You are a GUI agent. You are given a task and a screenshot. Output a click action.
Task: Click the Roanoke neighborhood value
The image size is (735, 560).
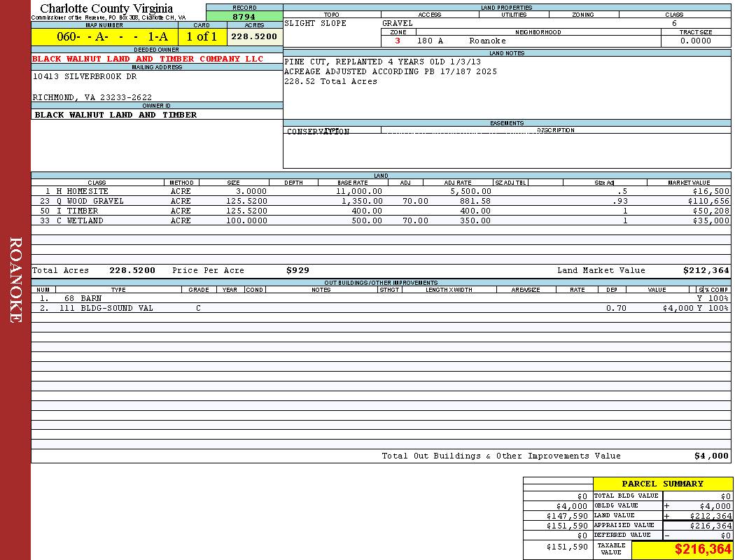[x=487, y=41]
